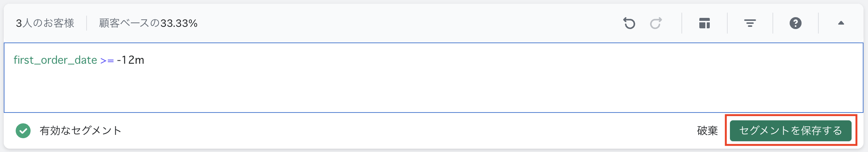Place cursor right after -12m text
The width and height of the screenshot is (868, 152).
[x=145, y=60]
